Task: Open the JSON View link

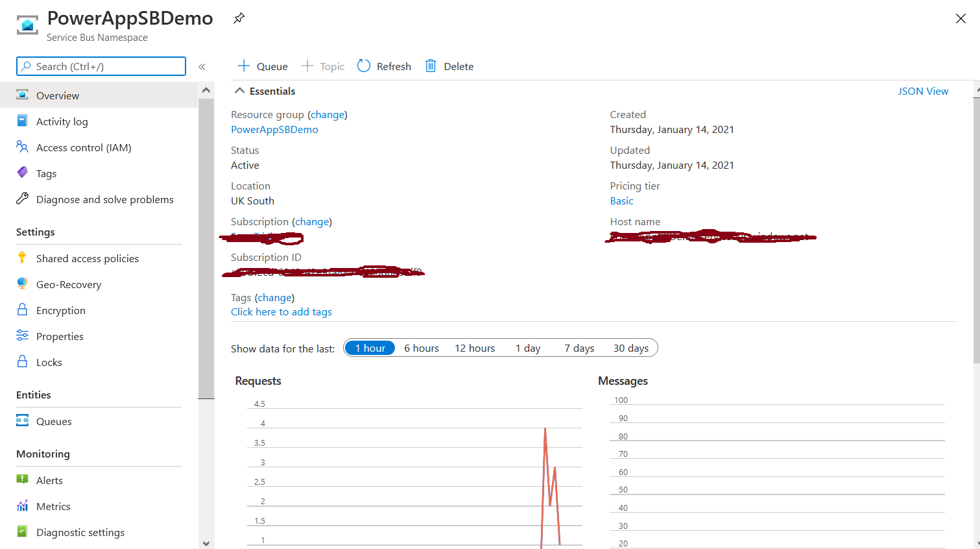Action: (923, 91)
